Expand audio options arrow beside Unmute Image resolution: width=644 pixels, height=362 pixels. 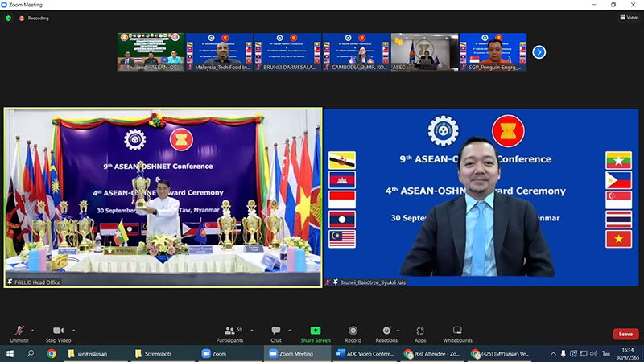pyautogui.click(x=33, y=329)
